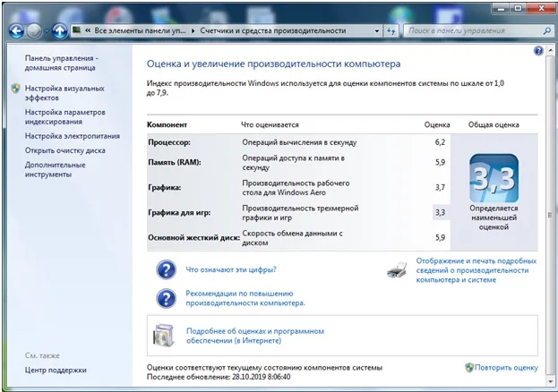The image size is (558, 392).
Task: Click the 3,3 overall score badge
Action: pos(494,178)
